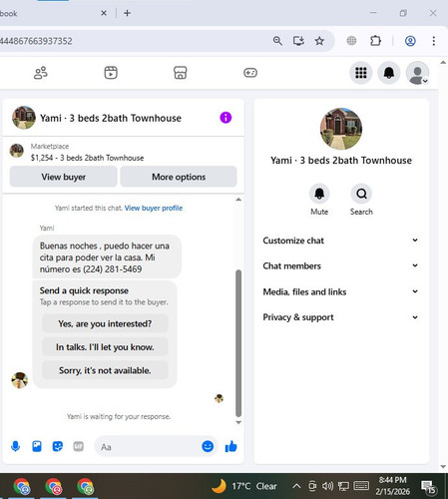448x499 pixels.
Task: Open the browser Extensions puzzle icon
Action: 375,41
